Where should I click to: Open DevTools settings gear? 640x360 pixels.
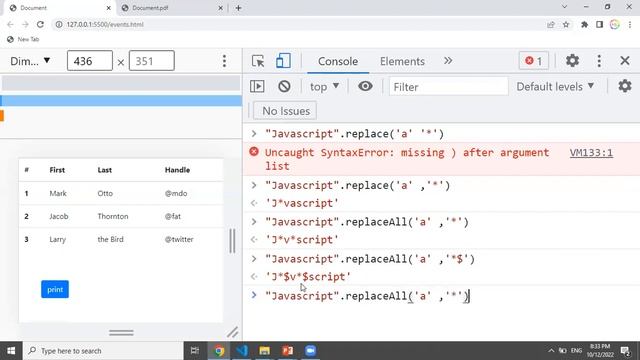point(572,61)
